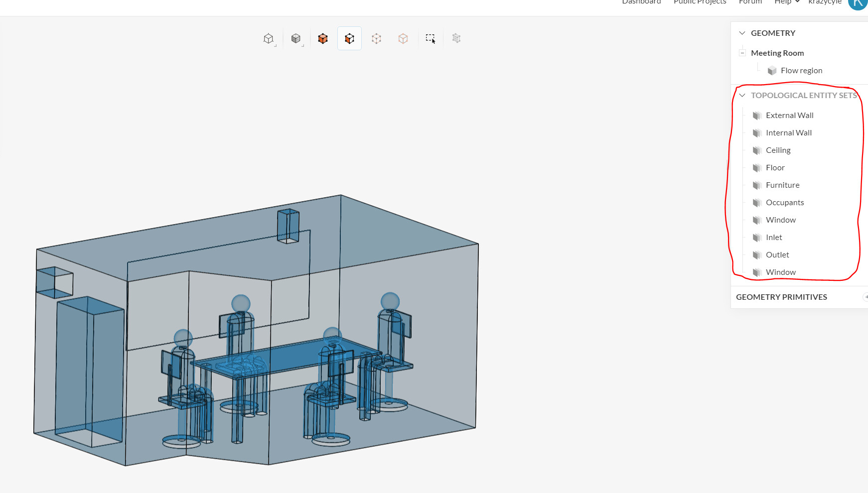
Task: Click the GEOMETRY PRIMITIVES heading
Action: click(781, 297)
